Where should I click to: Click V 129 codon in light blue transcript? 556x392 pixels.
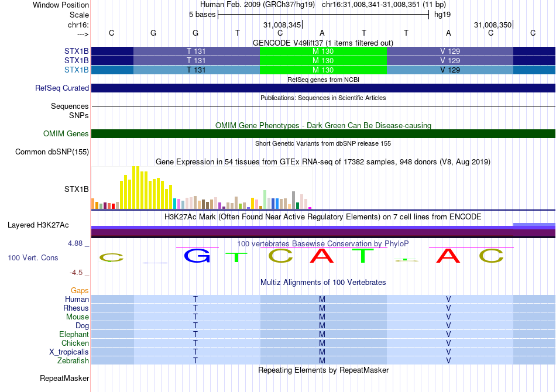pyautogui.click(x=450, y=70)
